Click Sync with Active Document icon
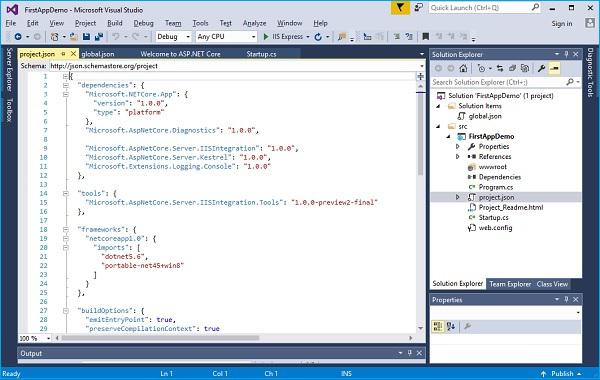The height and width of the screenshot is (380, 600). (x=500, y=68)
